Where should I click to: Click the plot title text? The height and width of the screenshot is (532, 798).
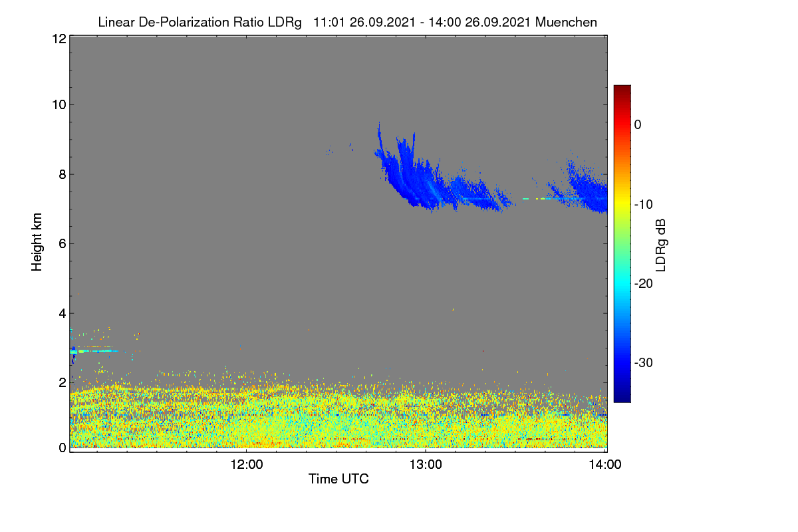click(x=347, y=22)
